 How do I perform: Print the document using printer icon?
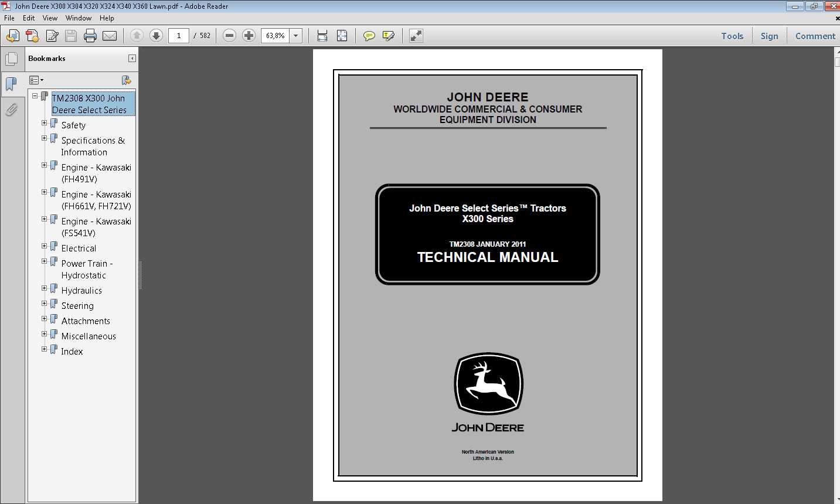coord(90,36)
